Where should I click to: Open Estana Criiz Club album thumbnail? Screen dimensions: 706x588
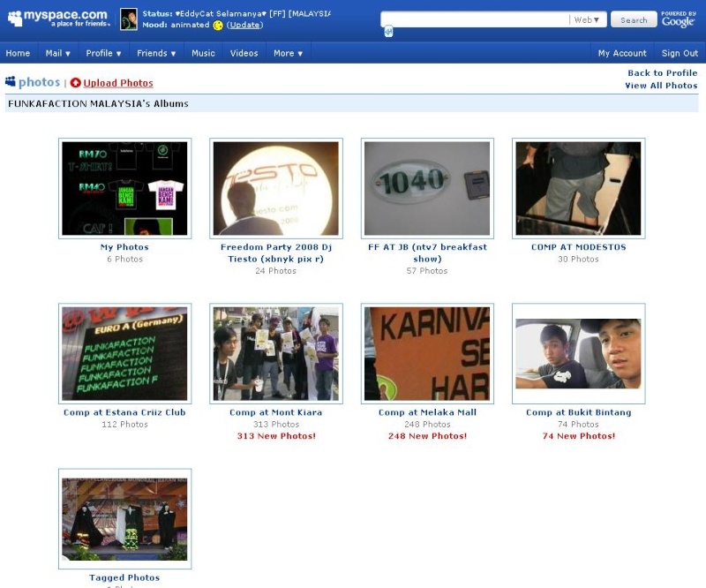coord(124,354)
